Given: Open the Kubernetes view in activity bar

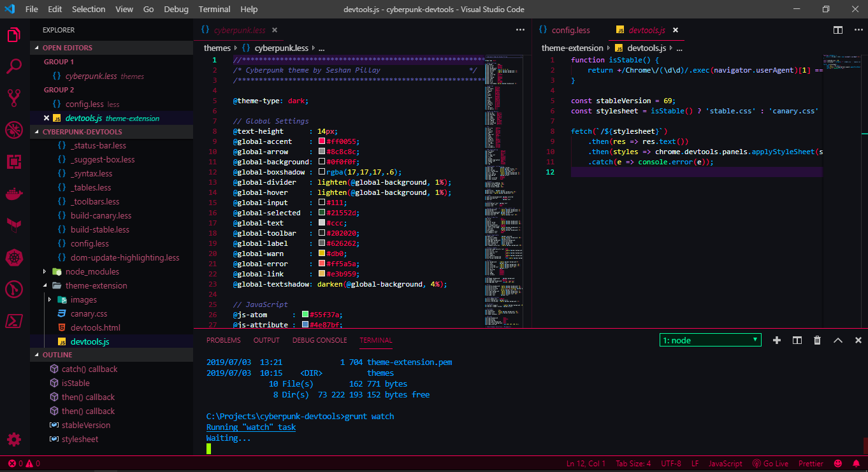Looking at the screenshot, I should (14, 257).
